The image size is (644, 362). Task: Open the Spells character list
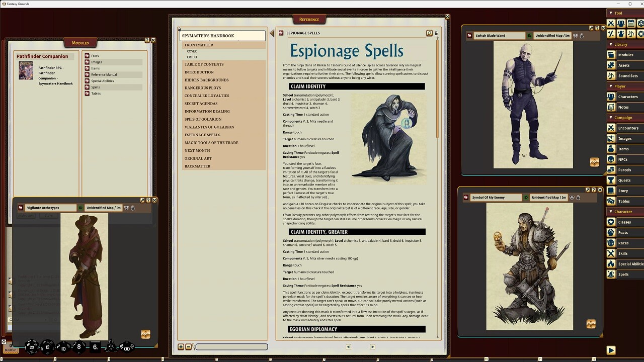[623, 275]
